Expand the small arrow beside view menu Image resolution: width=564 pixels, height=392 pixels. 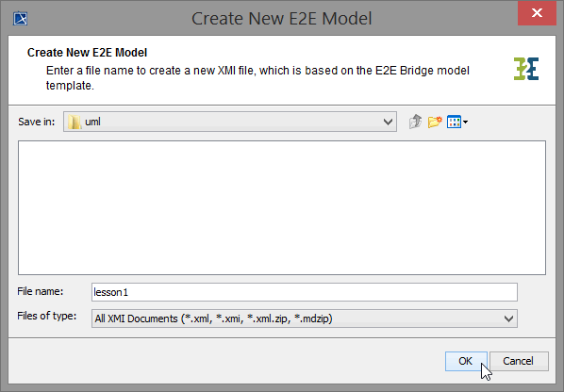pyautogui.click(x=466, y=122)
